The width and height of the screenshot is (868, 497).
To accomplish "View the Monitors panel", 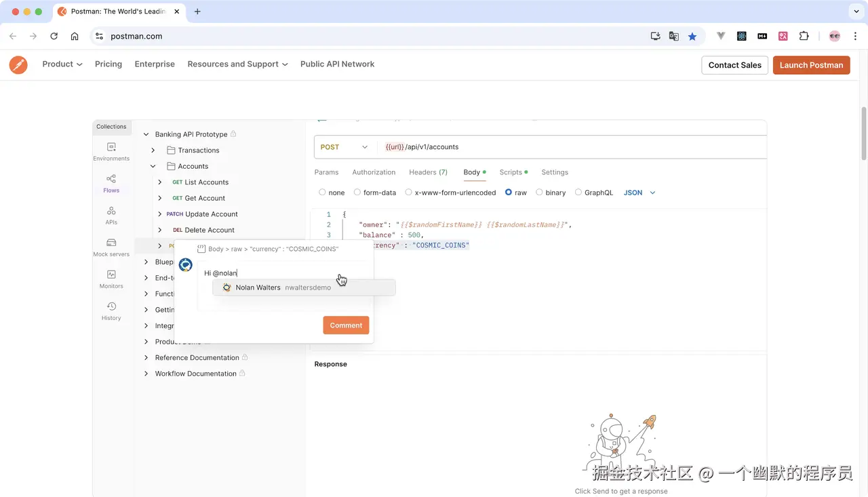I will pyautogui.click(x=111, y=279).
